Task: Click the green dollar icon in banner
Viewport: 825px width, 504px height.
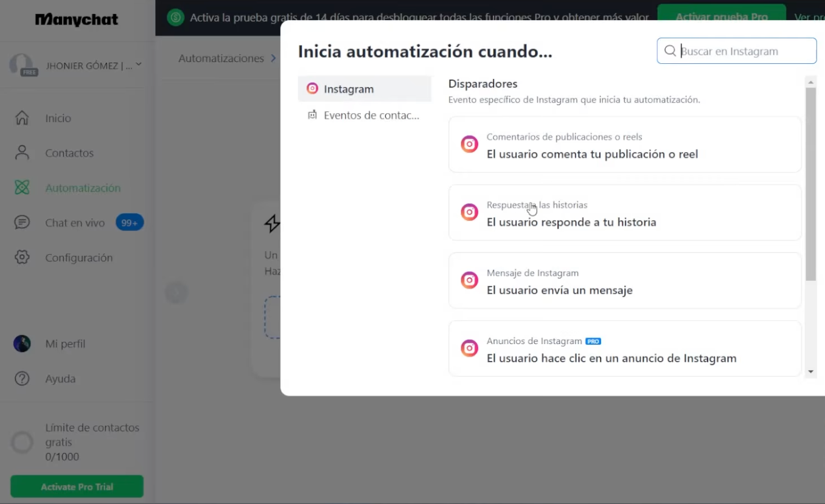Action: [x=175, y=17]
